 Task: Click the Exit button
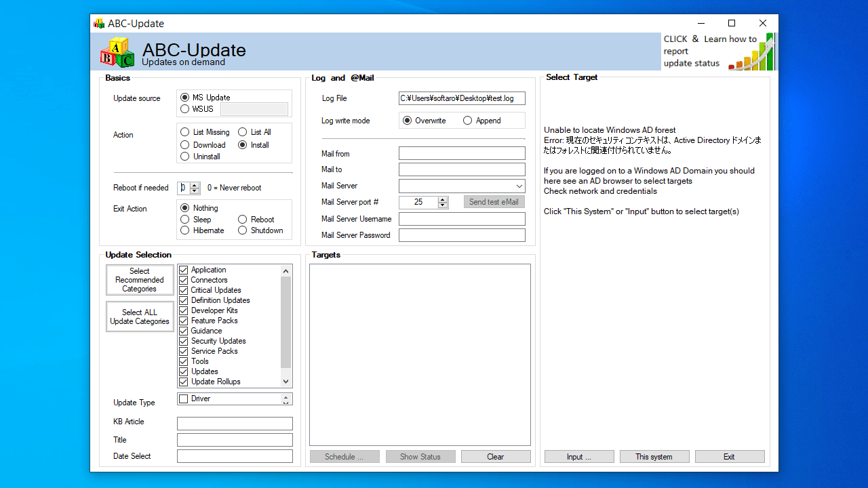pyautogui.click(x=730, y=457)
